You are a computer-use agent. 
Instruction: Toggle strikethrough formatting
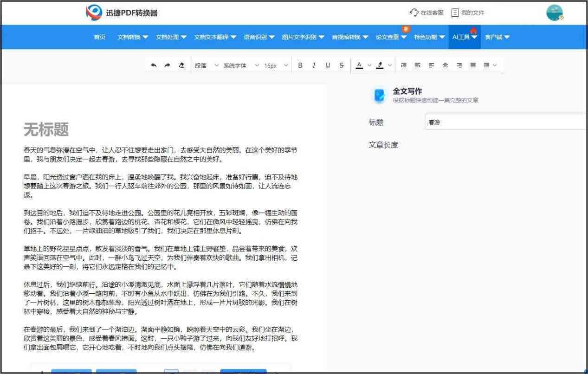(342, 65)
